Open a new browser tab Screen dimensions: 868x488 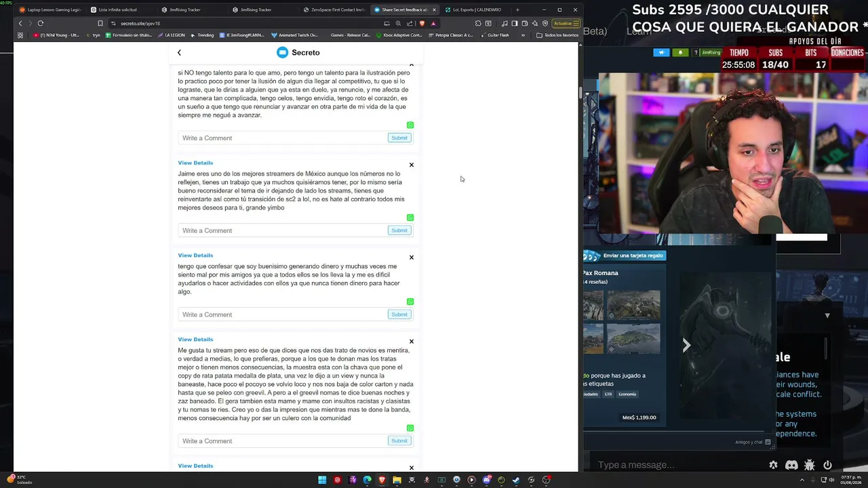tap(517, 9)
